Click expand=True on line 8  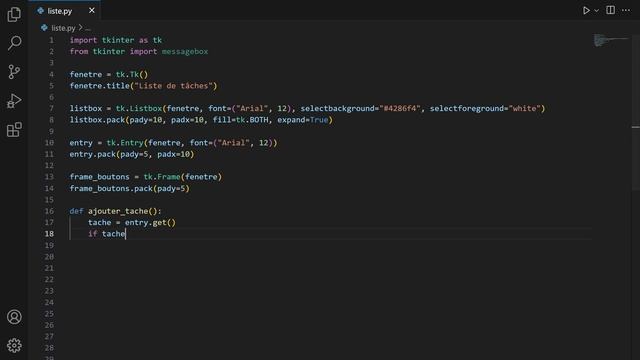303,120
